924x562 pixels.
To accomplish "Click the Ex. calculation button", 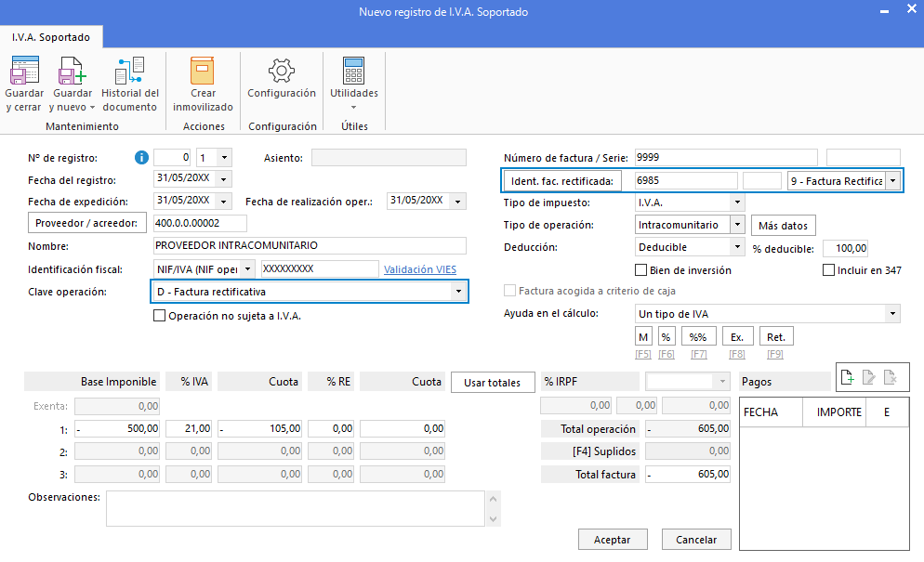I will pyautogui.click(x=736, y=337).
